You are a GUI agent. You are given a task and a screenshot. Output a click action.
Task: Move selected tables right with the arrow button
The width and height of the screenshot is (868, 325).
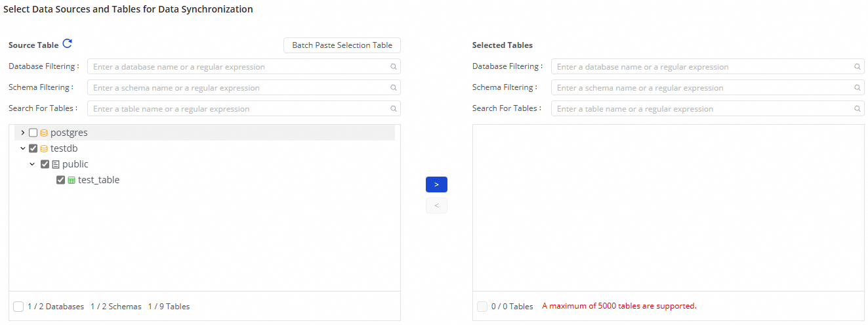pyautogui.click(x=436, y=184)
